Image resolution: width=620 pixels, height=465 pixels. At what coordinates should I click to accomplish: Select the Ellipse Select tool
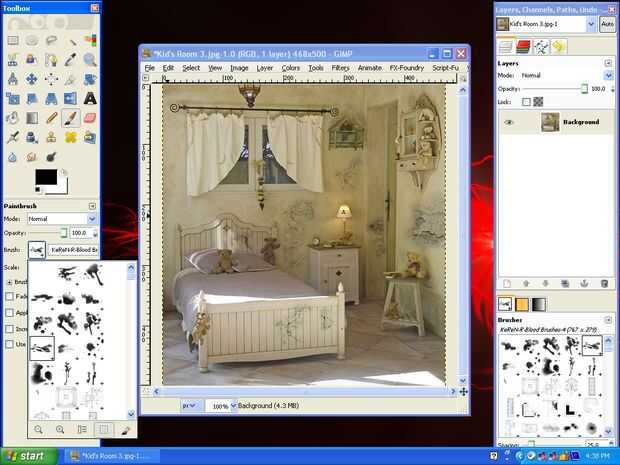point(32,40)
